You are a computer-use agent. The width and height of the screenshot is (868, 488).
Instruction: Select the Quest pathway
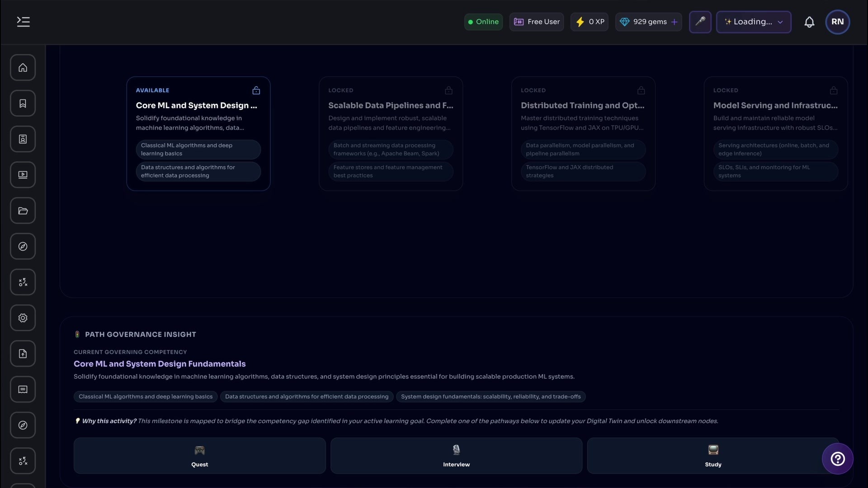199,455
